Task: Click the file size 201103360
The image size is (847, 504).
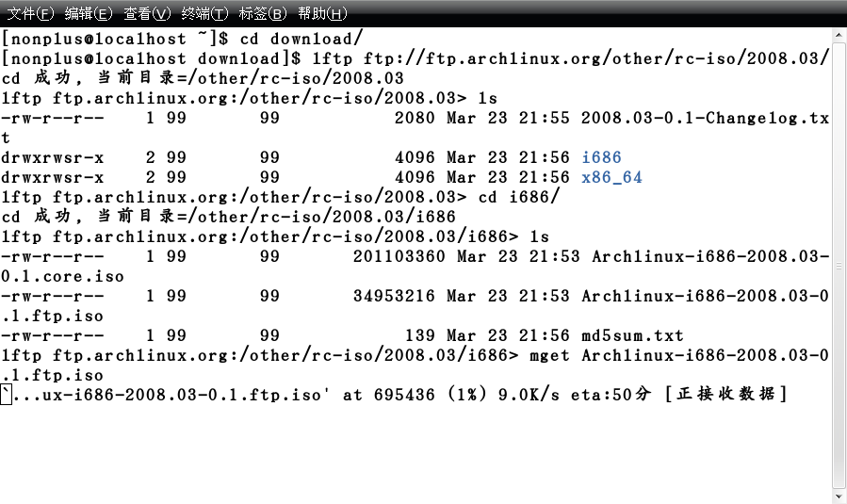Action: coord(399,256)
